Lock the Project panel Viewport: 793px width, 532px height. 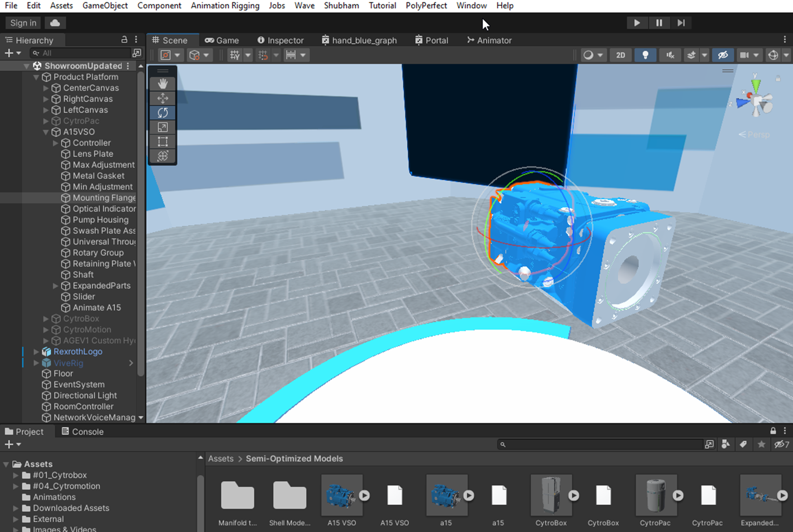773,431
